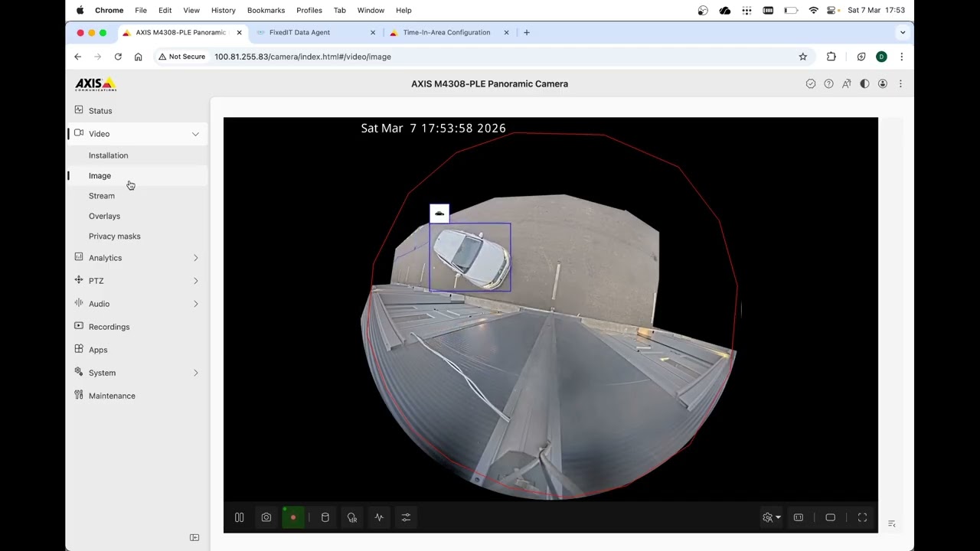Collapse the Video section chevron
The height and width of the screenshot is (551, 980).
click(195, 134)
